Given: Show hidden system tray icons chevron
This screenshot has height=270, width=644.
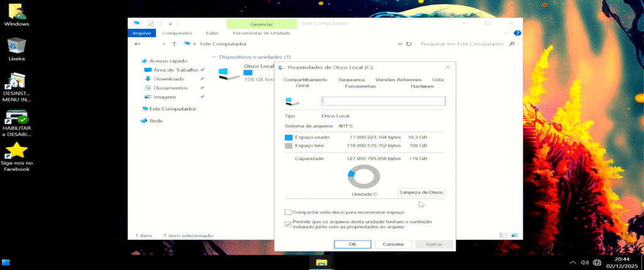Looking at the screenshot, I should (572, 262).
